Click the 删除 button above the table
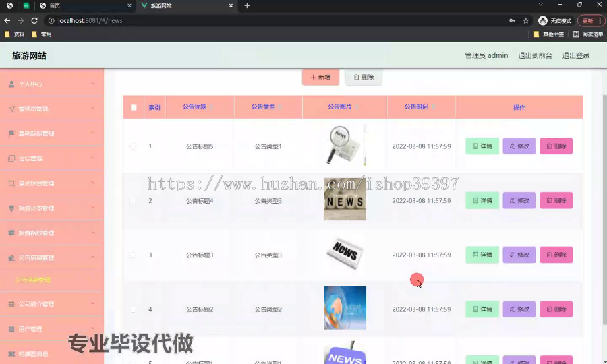 point(364,77)
